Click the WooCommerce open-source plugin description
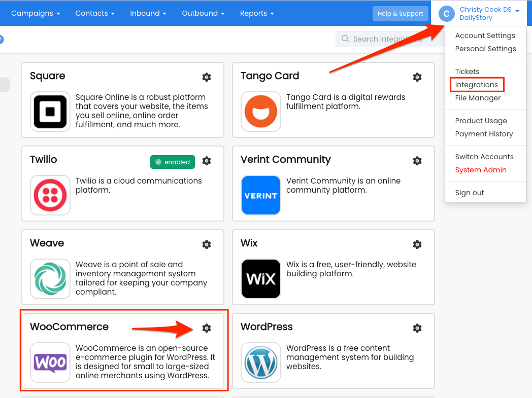Viewport: 532px width, 398px height. click(x=146, y=362)
